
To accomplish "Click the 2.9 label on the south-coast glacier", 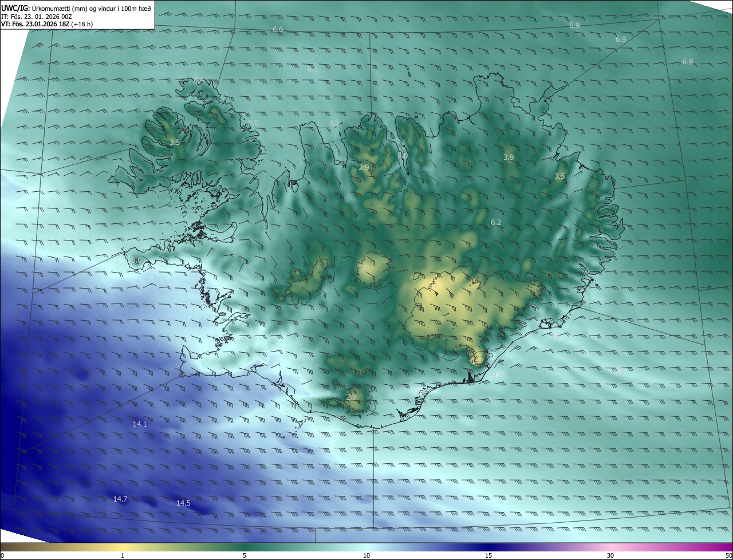I will tap(352, 397).
